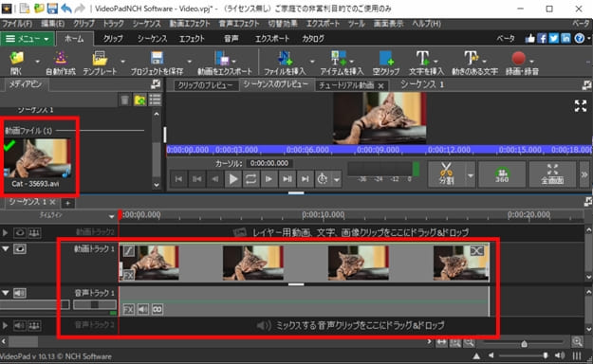Viewport: 593px width, 364px height.
Task: Open dropdown arrow next to プロジェクトを保存
Action: click(x=189, y=62)
